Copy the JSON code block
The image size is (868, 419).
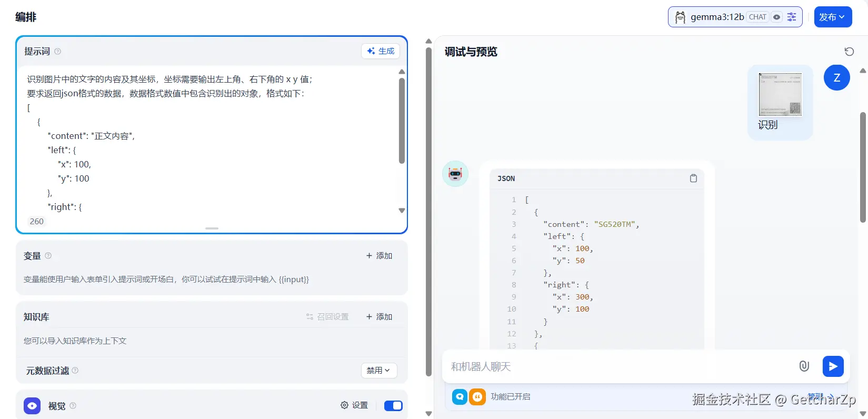pos(693,178)
